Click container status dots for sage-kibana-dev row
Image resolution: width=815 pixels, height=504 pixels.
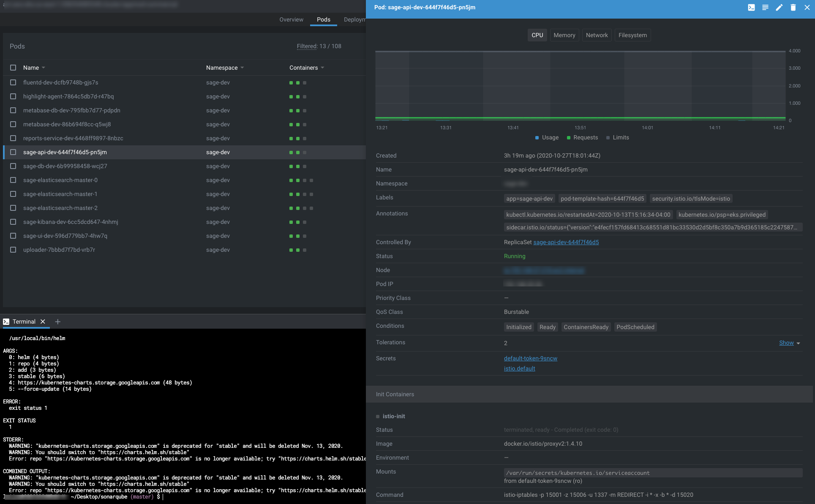point(298,222)
